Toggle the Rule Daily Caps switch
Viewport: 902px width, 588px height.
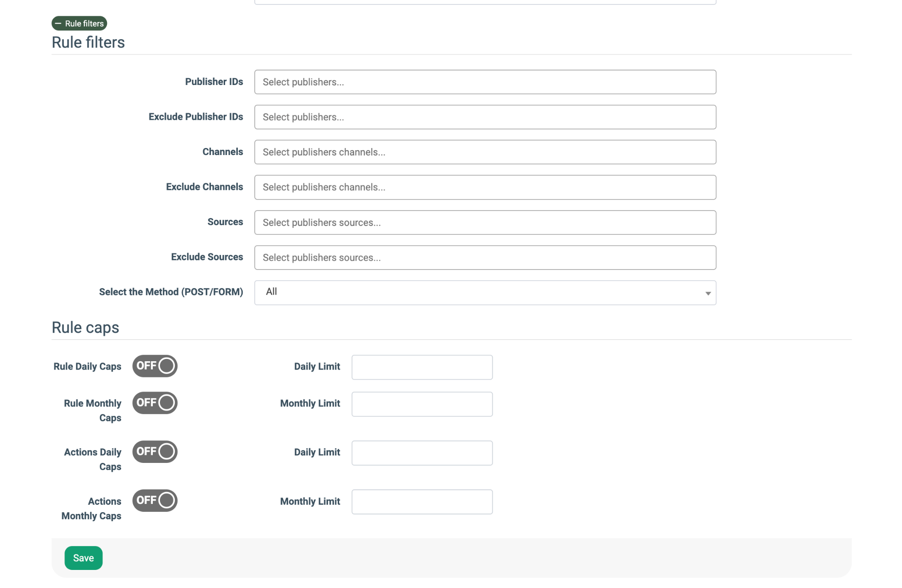pyautogui.click(x=155, y=366)
